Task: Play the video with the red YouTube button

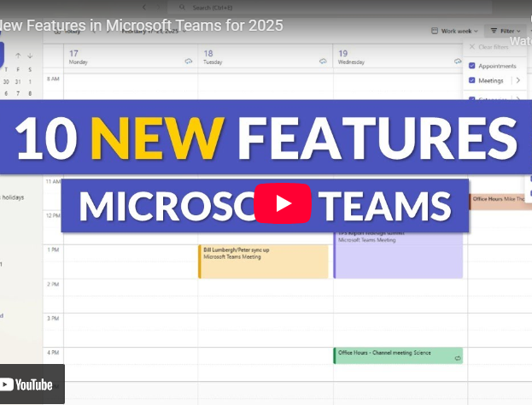Action: (283, 203)
